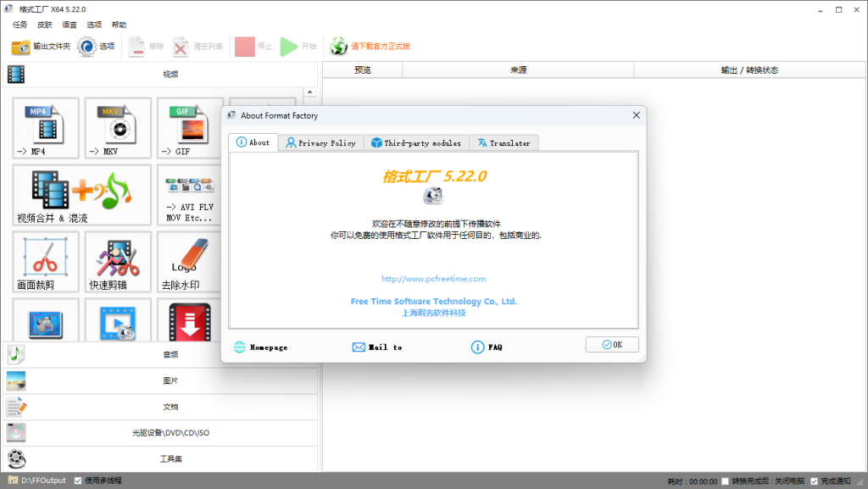The width and height of the screenshot is (868, 489).
Task: Click the film strip icon of Video section
Action: click(16, 74)
